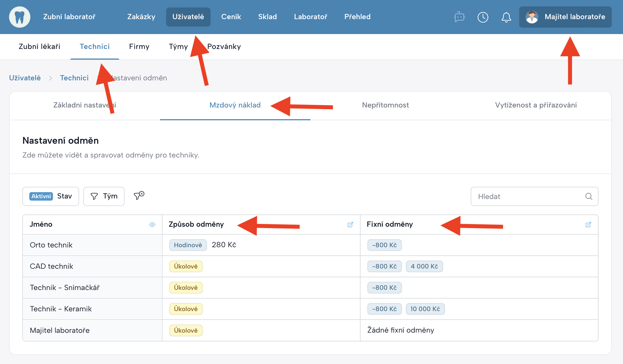Screen dimensions: 623x364
Task: Click the search magnifier icon
Action: [589, 196]
